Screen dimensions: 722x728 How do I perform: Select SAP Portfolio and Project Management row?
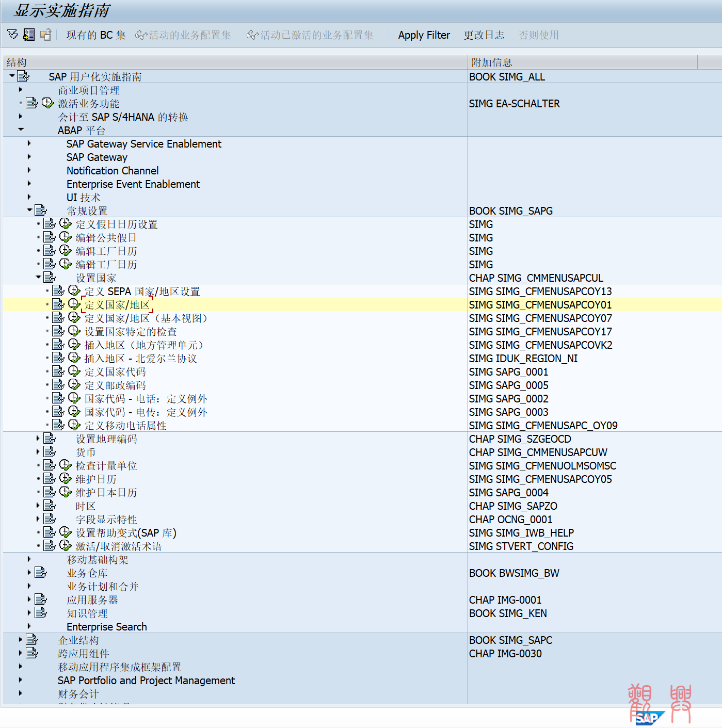[x=146, y=681]
